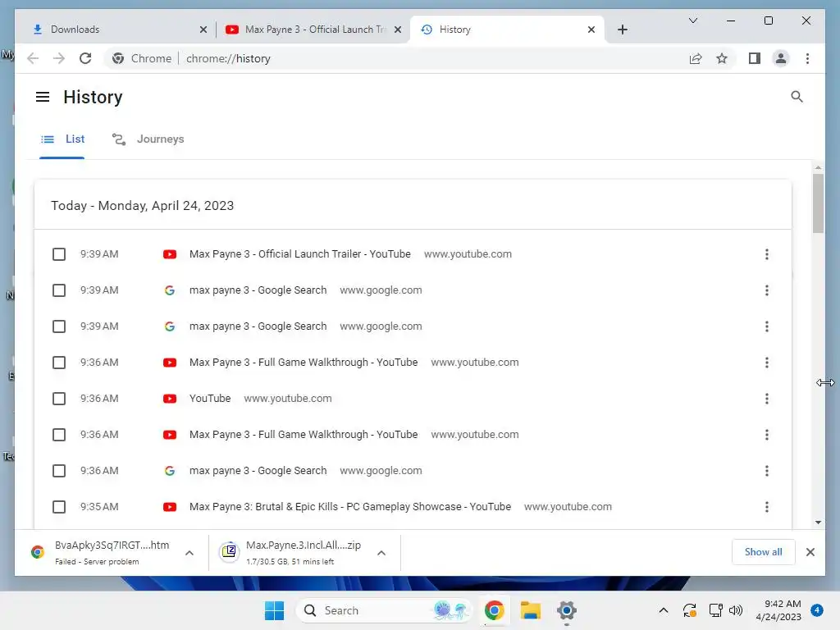Click Google favicon of 9:36 AM search entry

click(170, 471)
